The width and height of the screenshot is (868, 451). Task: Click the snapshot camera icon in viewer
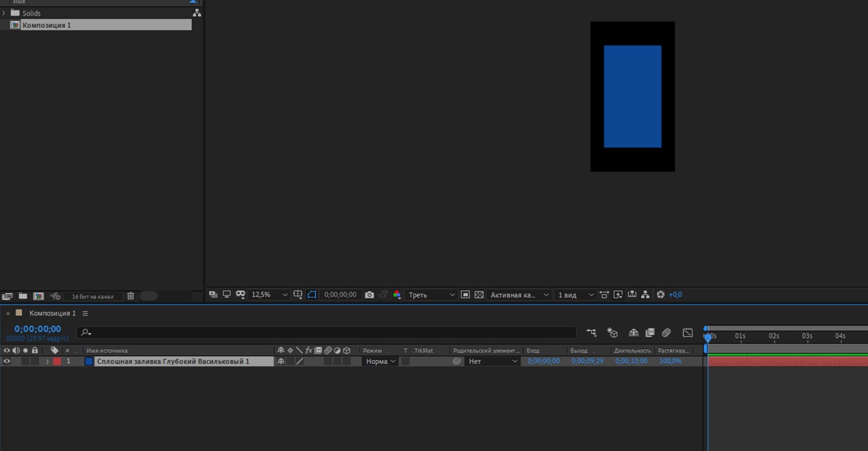coord(369,295)
